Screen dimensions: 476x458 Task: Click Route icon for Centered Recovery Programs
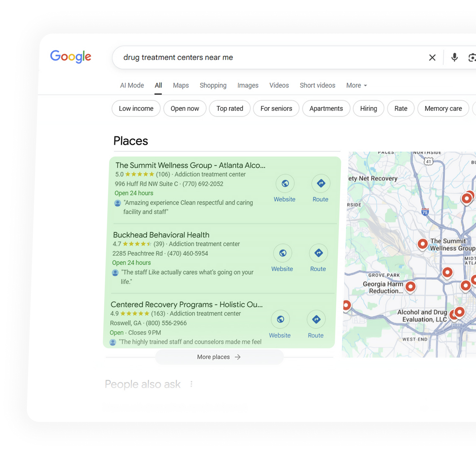point(316,320)
